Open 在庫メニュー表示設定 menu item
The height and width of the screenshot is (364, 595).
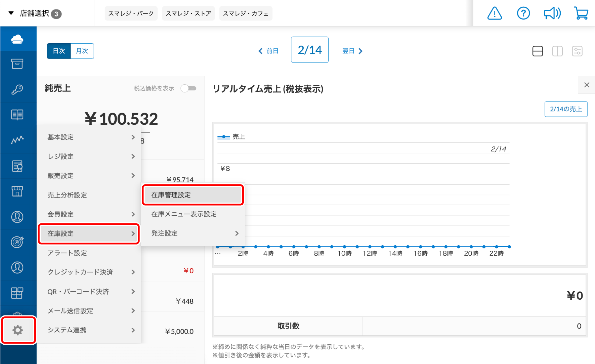[x=193, y=214]
